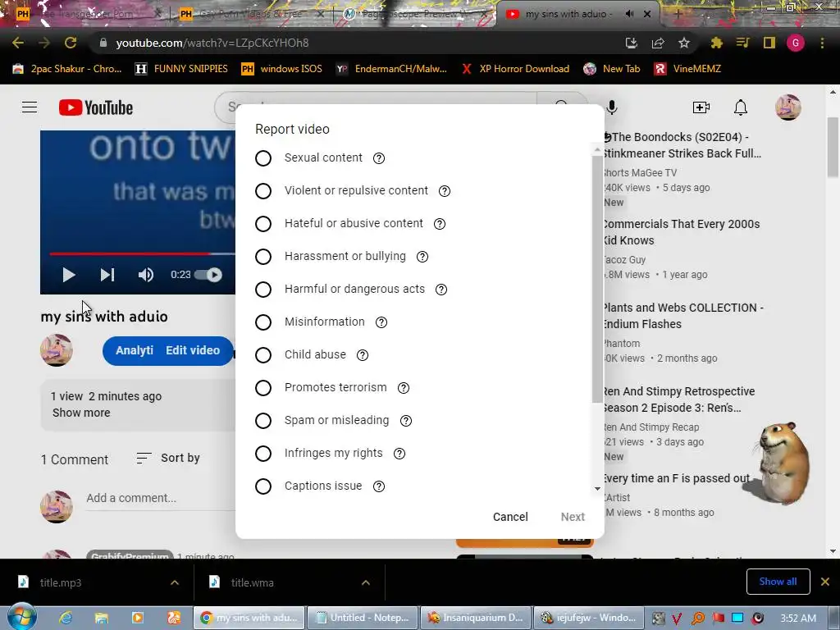Choose Hateful or abusive content radio
This screenshot has height=630, width=840.
point(263,223)
